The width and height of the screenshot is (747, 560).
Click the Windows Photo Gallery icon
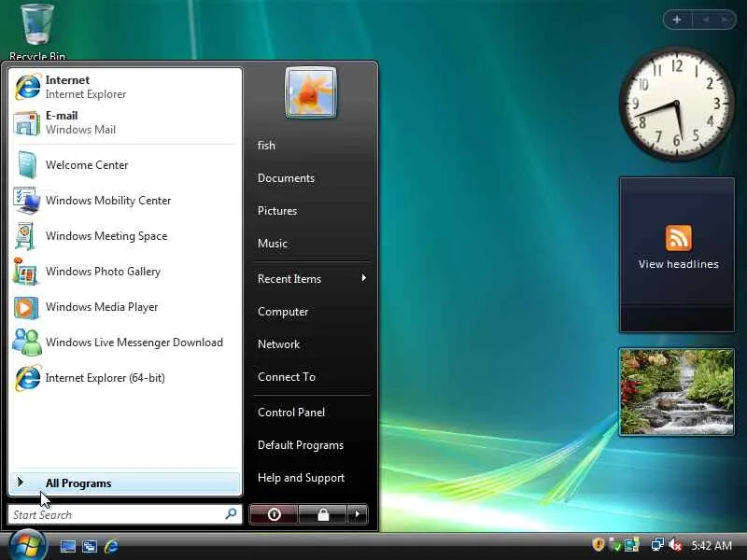tap(26, 272)
